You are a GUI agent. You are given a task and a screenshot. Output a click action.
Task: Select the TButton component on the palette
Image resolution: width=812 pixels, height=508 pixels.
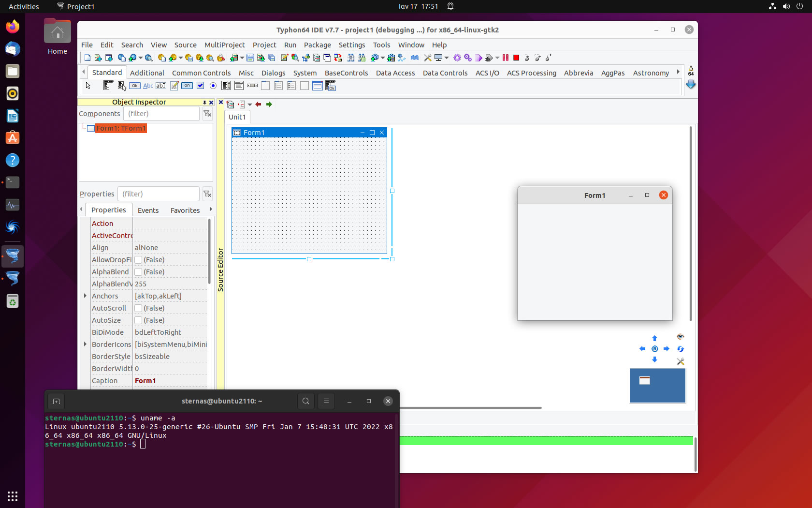pyautogui.click(x=135, y=86)
